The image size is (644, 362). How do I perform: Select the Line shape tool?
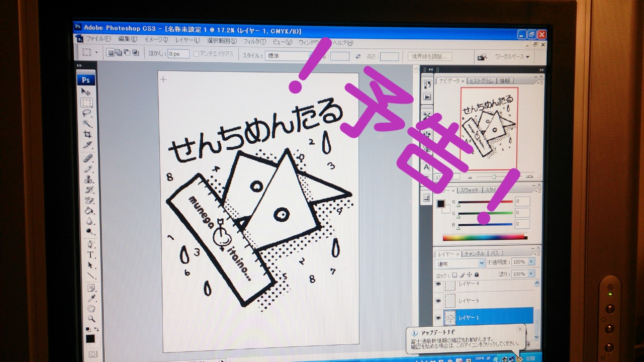[91, 276]
